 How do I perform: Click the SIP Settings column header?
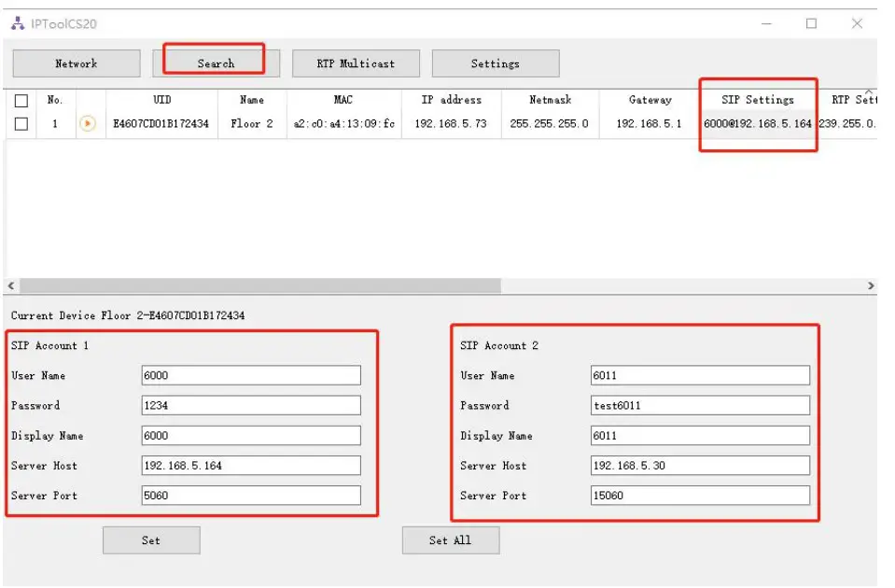coord(758,100)
